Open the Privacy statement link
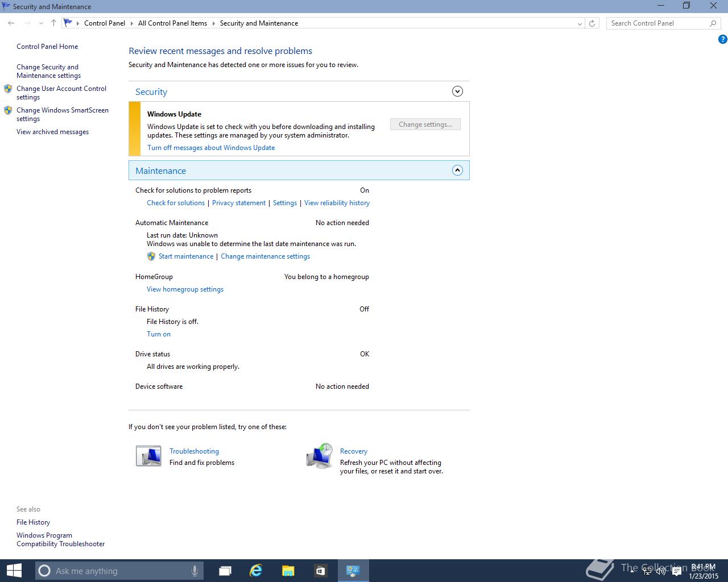 click(x=239, y=203)
